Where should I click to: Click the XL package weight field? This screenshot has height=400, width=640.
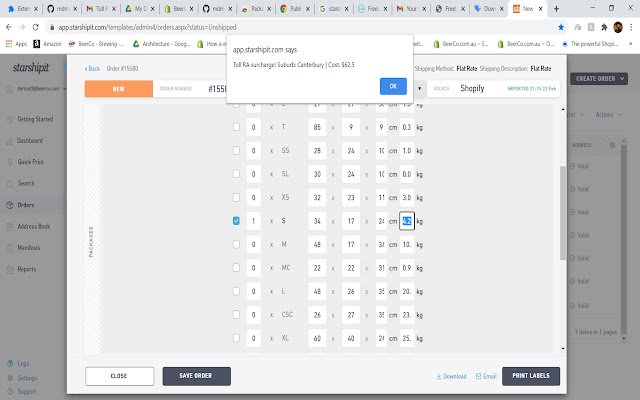click(407, 338)
